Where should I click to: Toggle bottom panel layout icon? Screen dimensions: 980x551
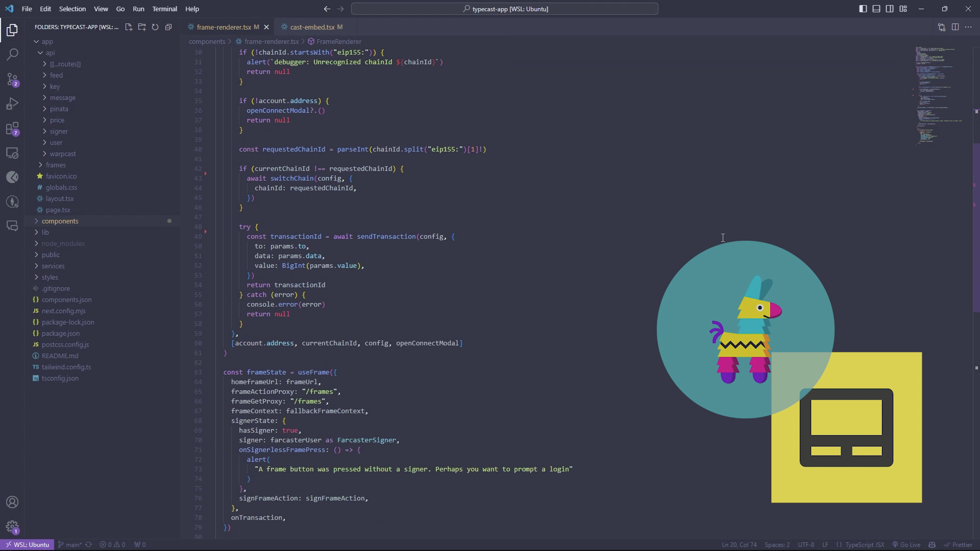[x=876, y=9]
